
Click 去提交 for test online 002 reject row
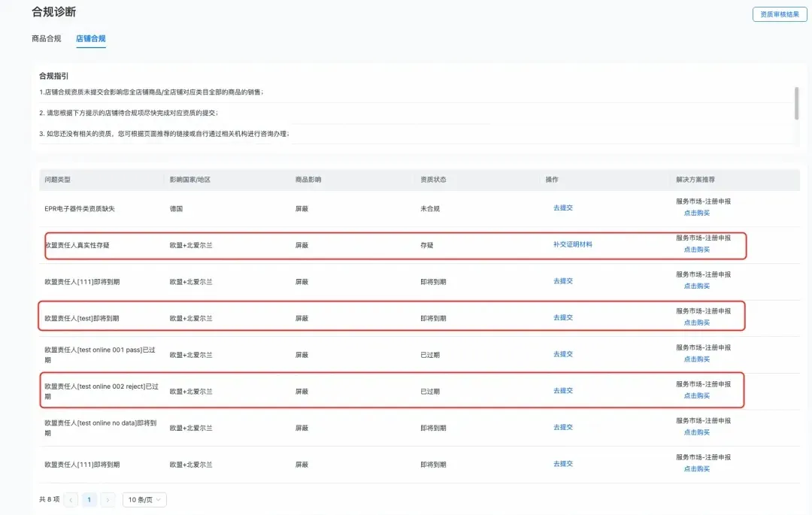[563, 391]
